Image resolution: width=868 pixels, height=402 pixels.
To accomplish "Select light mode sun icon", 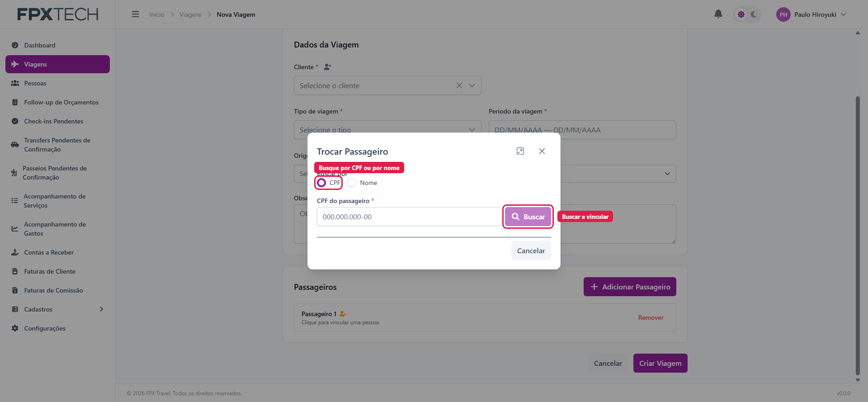I will [x=741, y=14].
